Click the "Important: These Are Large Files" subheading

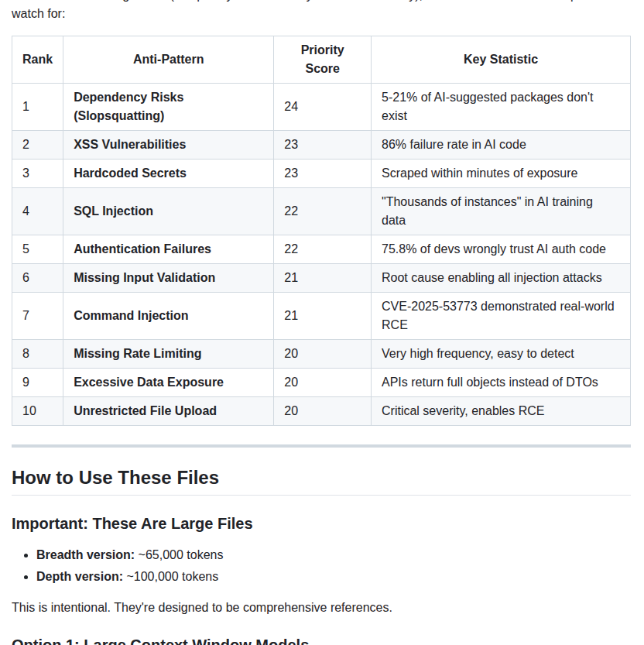(132, 523)
